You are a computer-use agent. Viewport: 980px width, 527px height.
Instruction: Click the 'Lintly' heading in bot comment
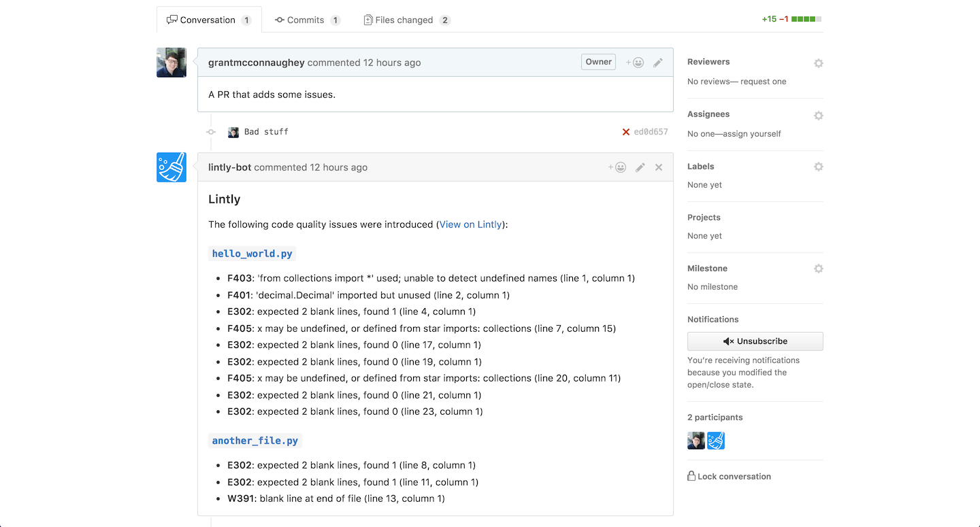coord(225,199)
